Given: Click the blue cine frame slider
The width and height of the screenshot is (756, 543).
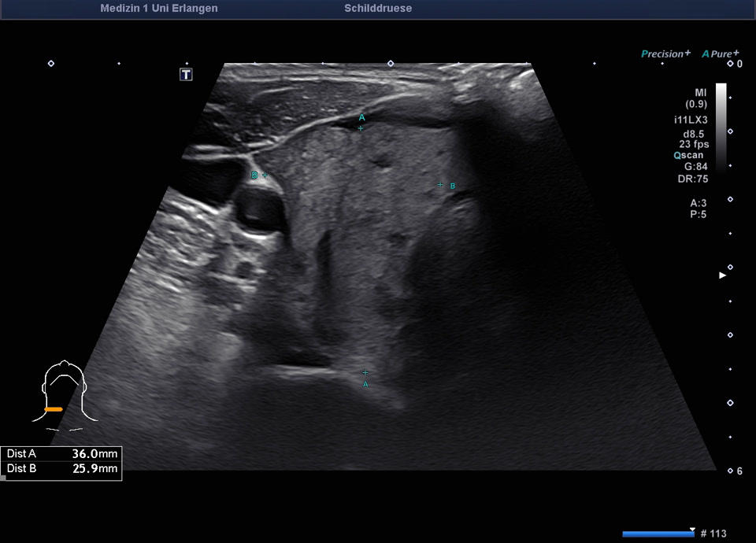Looking at the screenshot, I should click(x=658, y=534).
